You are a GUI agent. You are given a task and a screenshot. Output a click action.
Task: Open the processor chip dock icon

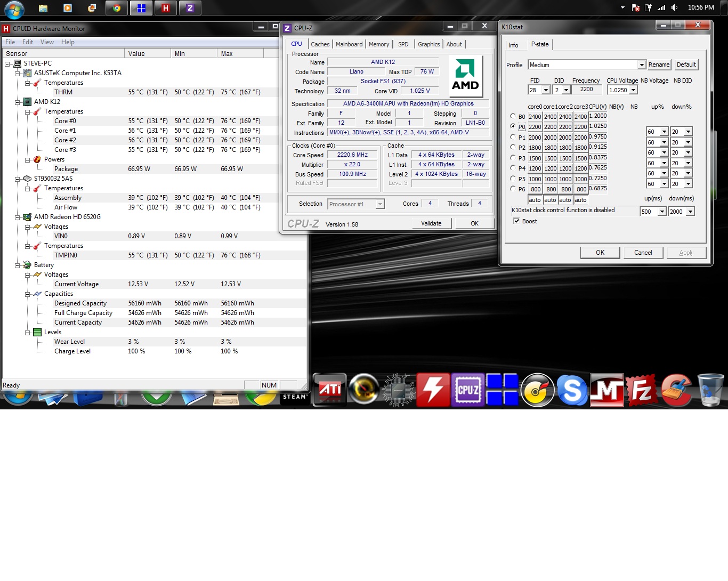pyautogui.click(x=398, y=390)
